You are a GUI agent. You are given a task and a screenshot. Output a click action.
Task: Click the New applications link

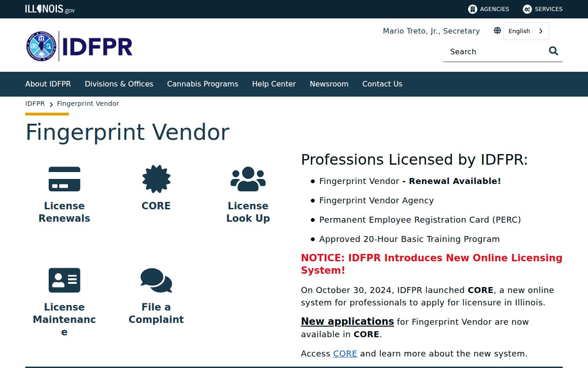tap(347, 322)
